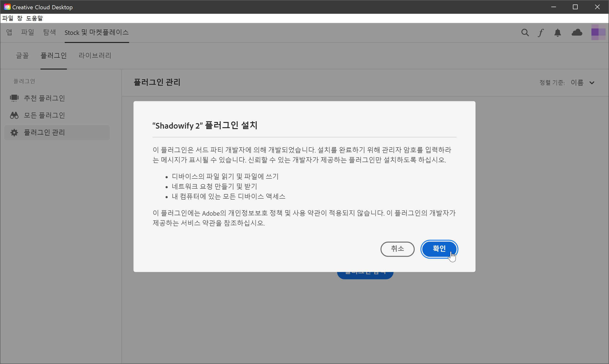Click the Creative Cloud logo in title bar
This screenshot has width=609, height=364.
coord(7,7)
